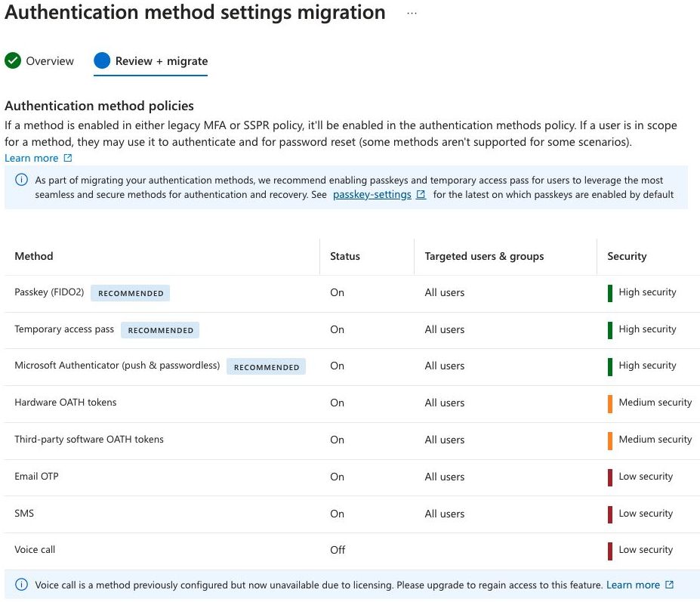Follow Learn more link in Voice call notice
The image size is (700, 602).
(633, 585)
